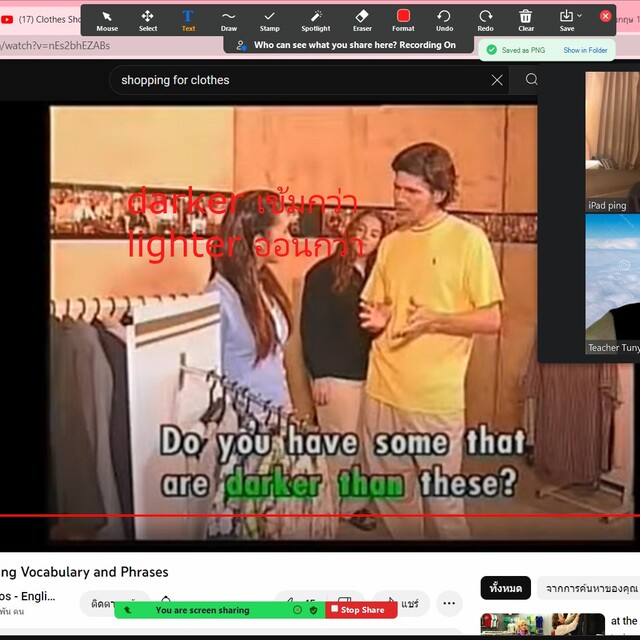The height and width of the screenshot is (640, 640).
Task: Click the browser address bar URL
Action: click(x=55, y=46)
